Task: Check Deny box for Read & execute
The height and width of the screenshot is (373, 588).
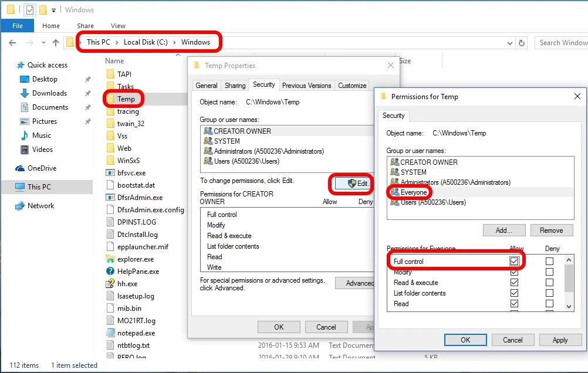Action: [x=549, y=282]
